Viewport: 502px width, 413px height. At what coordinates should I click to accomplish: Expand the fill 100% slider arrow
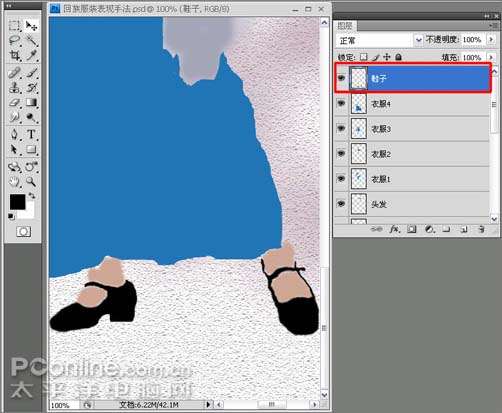(491, 57)
